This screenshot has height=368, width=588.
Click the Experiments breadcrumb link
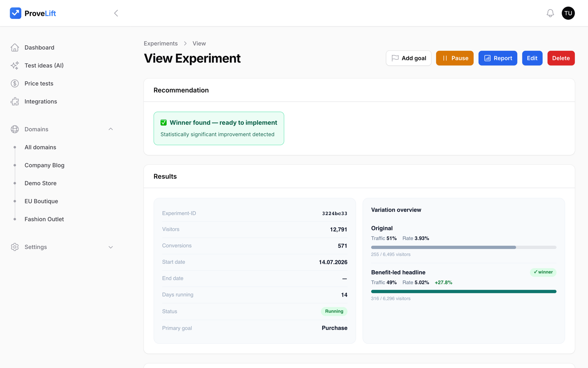161,43
